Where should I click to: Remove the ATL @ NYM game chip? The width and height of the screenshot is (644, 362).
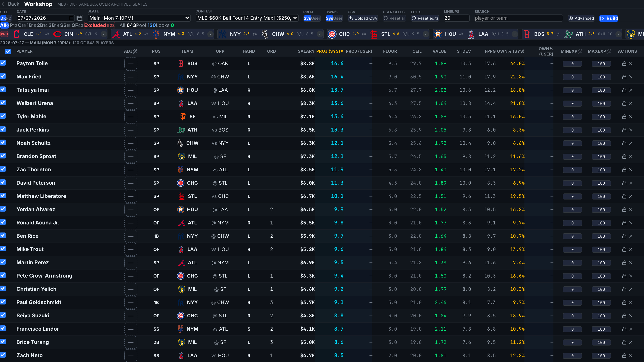pos(211,34)
